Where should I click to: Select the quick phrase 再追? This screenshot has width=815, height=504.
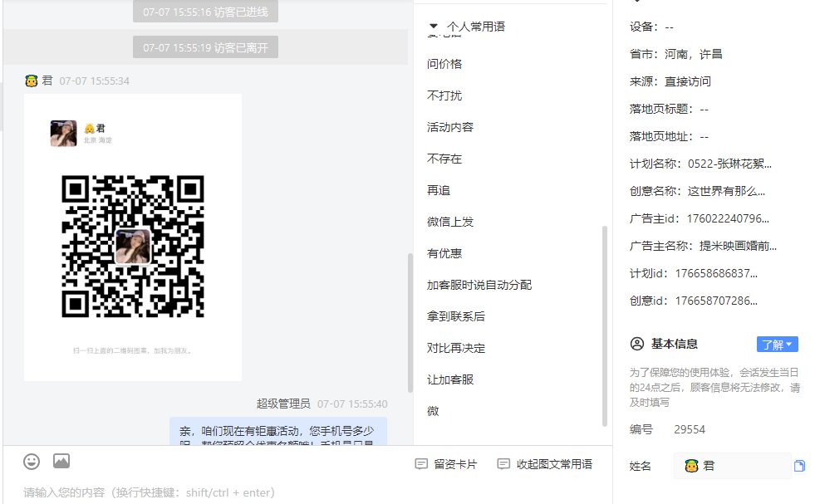pos(439,191)
